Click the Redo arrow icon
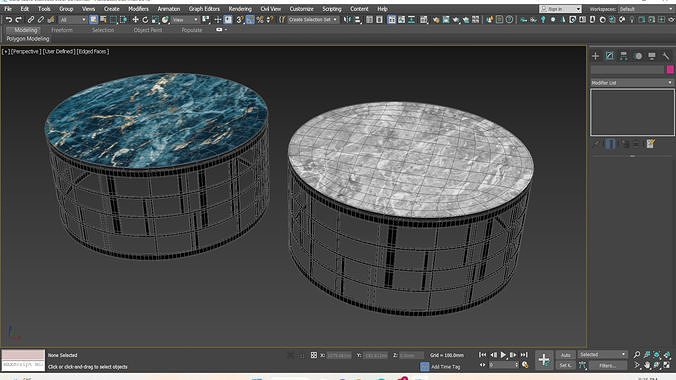 (18, 20)
